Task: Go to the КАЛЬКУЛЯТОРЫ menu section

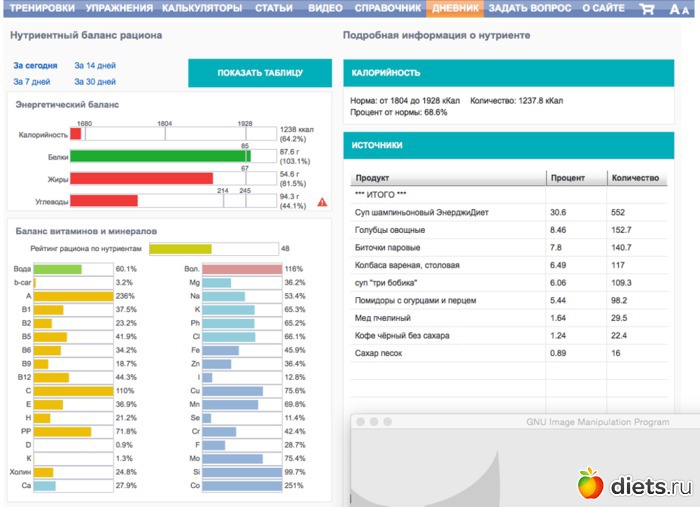Action: click(204, 9)
